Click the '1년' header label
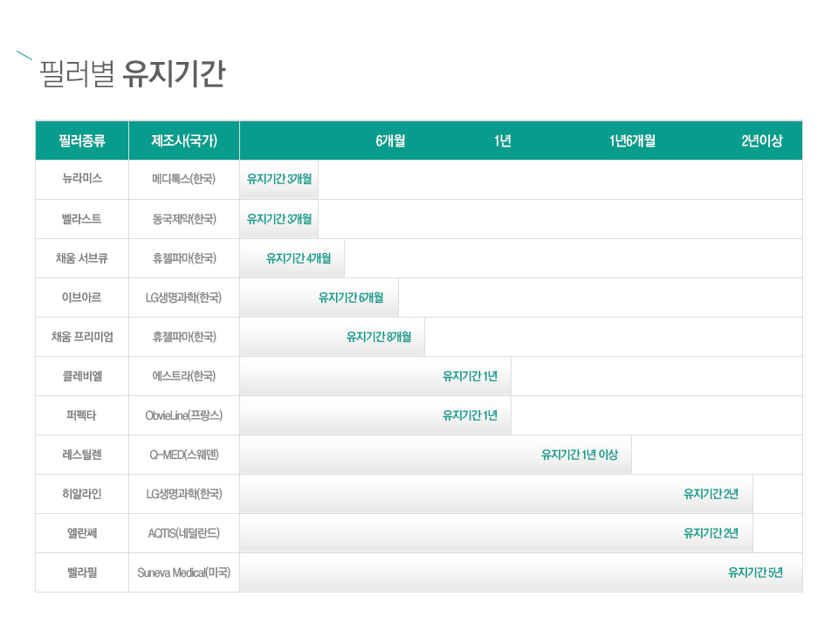Image resolution: width=838 pixels, height=644 pixels. tap(503, 140)
